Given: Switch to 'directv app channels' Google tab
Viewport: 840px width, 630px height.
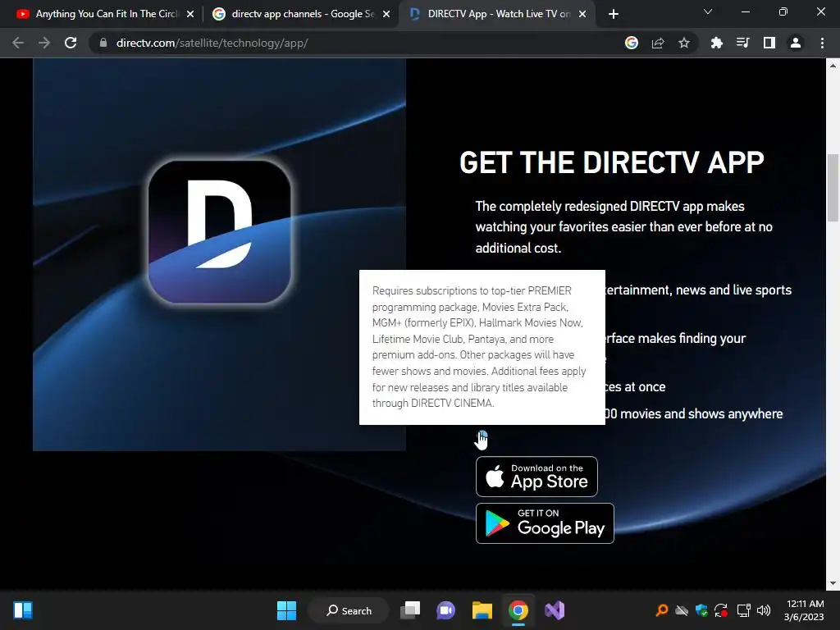Looking at the screenshot, I should tap(302, 14).
